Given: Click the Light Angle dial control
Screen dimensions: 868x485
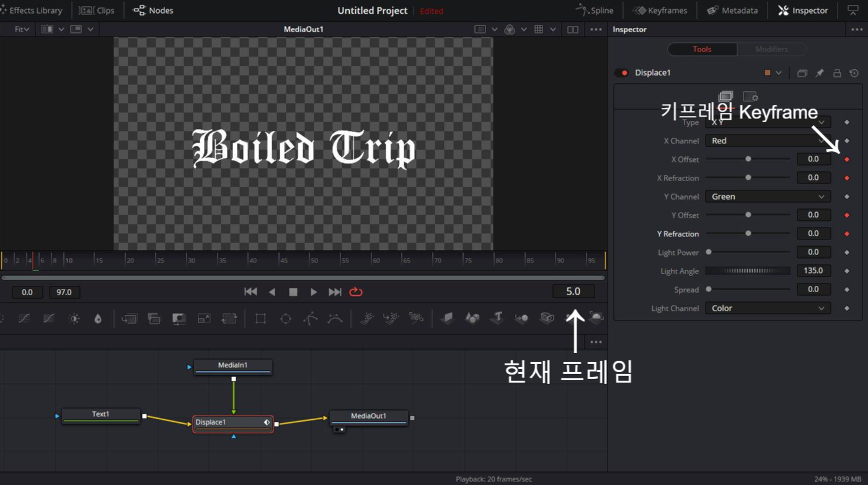Looking at the screenshot, I should coord(748,271).
